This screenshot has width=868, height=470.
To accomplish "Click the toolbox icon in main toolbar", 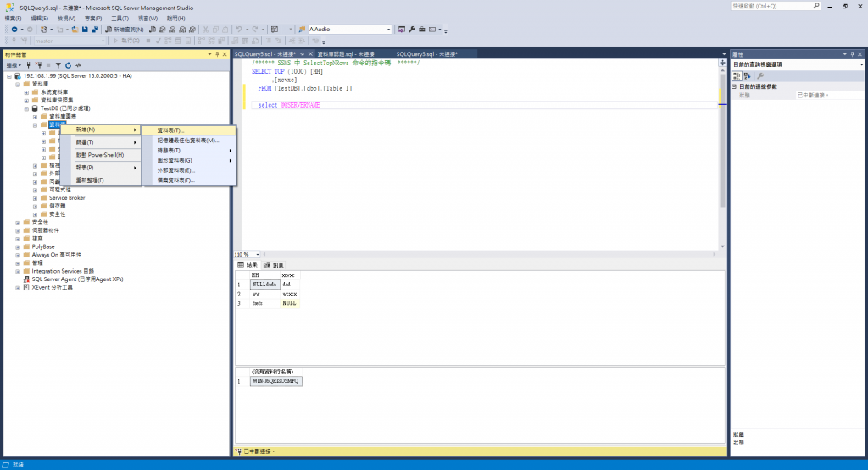I will (422, 30).
